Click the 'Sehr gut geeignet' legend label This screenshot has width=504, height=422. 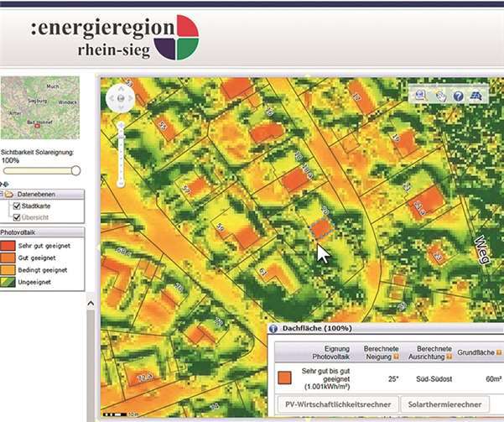click(44, 246)
